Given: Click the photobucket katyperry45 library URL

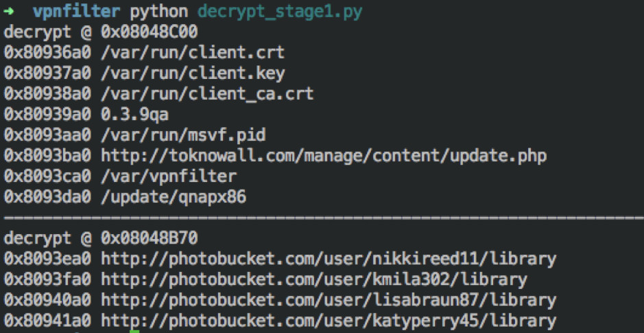Looking at the screenshot, I should pyautogui.click(x=329, y=321).
